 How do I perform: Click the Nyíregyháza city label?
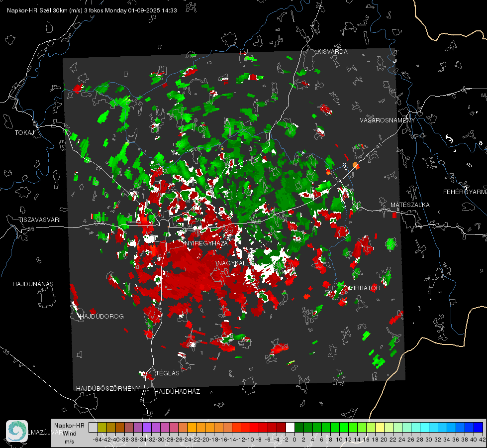(206, 243)
